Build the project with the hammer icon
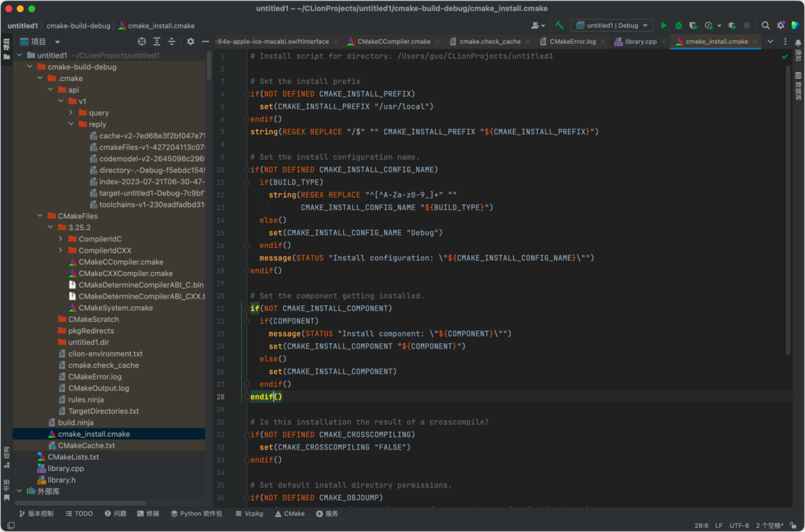 click(x=559, y=25)
